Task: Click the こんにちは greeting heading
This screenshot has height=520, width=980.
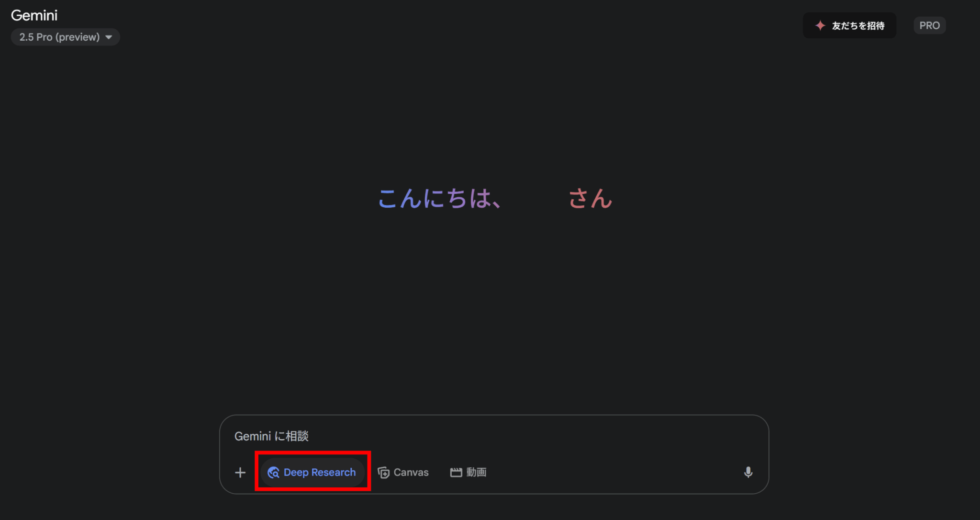Action: point(495,198)
